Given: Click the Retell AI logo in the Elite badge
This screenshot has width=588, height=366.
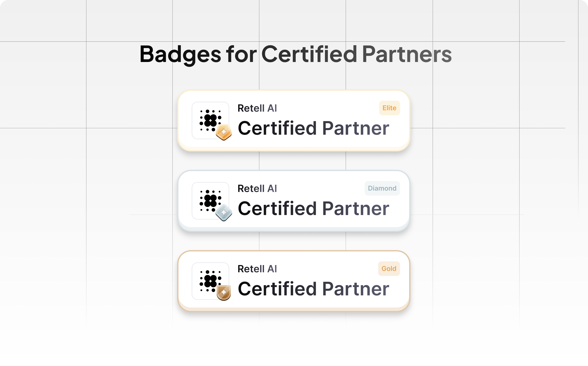Looking at the screenshot, I should pos(210,120).
